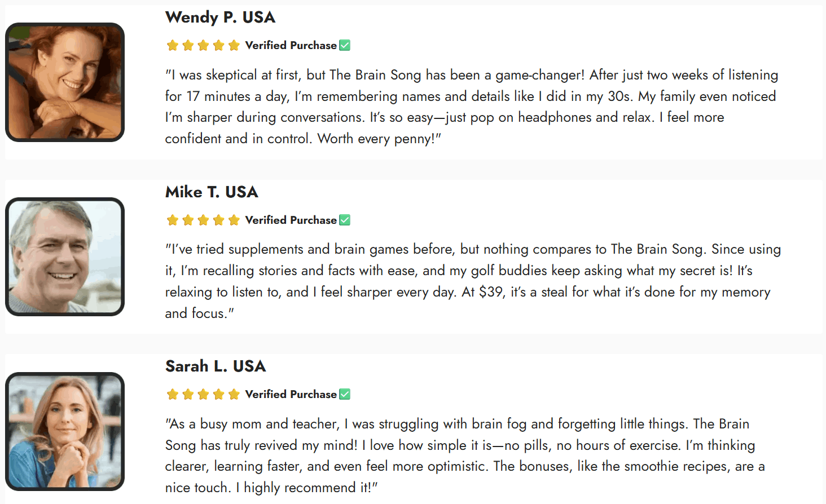Click the reviewer name Sarah L. USA
The width and height of the screenshot is (826, 504).
point(216,366)
